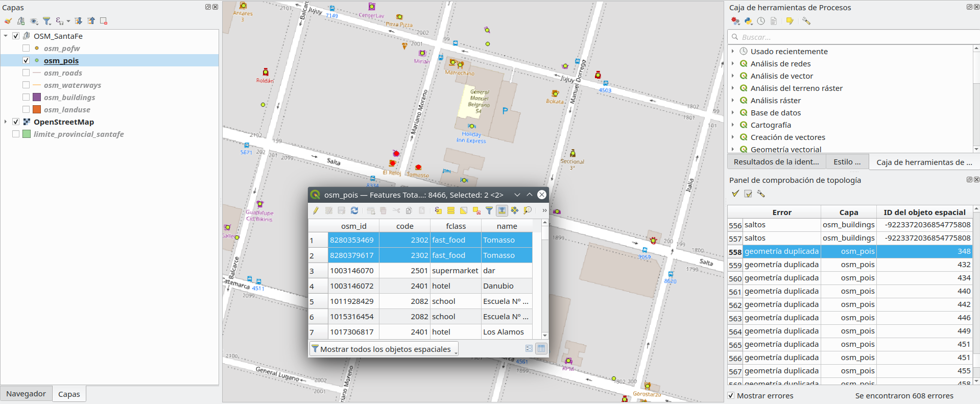The height and width of the screenshot is (404, 980).
Task: Zoom map to selected rows icon
Action: click(528, 210)
